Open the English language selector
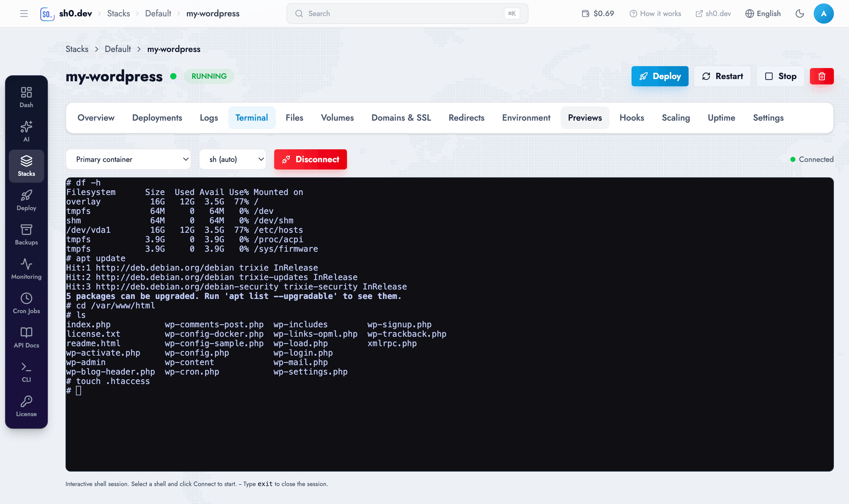849x504 pixels. [763, 14]
